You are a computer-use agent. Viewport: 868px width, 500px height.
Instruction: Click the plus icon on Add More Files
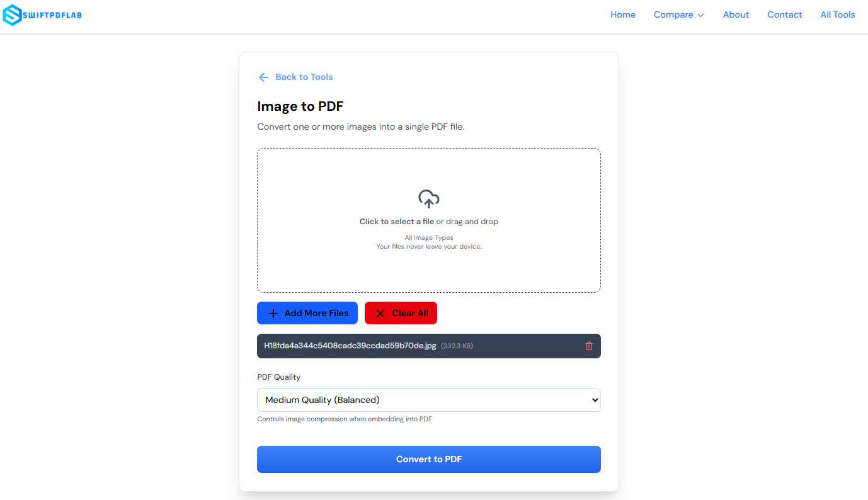272,313
